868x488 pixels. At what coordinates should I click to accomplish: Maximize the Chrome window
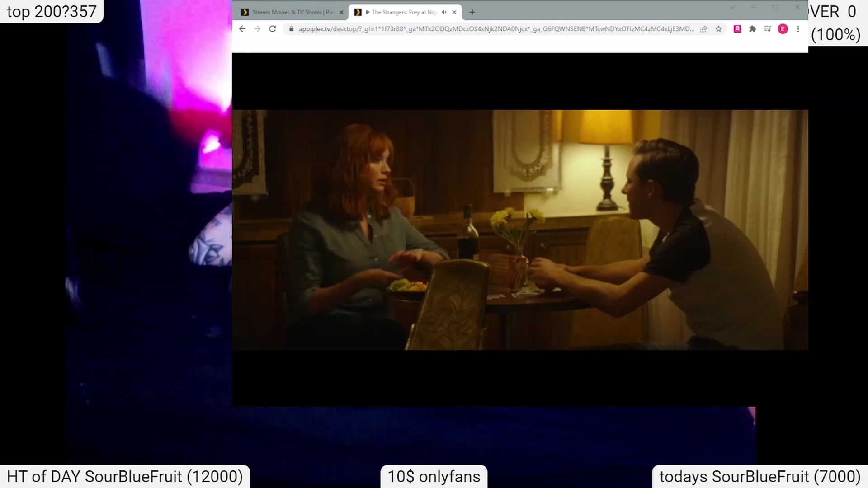point(776,7)
